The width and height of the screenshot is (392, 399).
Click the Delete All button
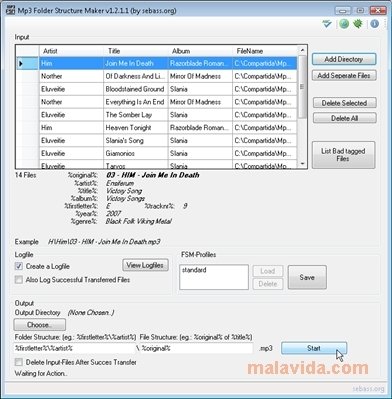pyautogui.click(x=344, y=118)
